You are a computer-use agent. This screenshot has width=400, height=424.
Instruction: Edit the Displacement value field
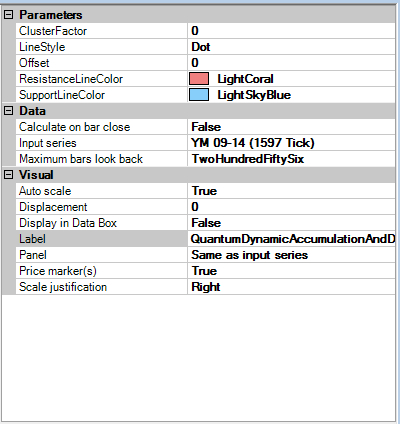point(292,207)
